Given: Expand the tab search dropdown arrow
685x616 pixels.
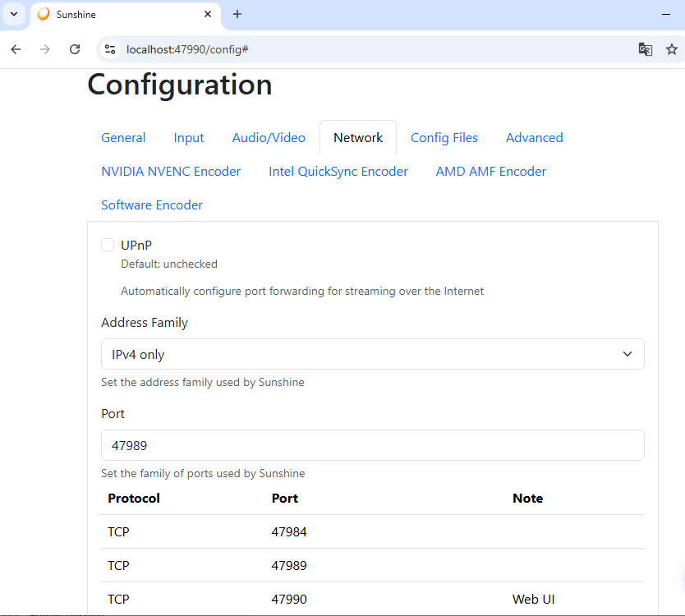Looking at the screenshot, I should pyautogui.click(x=14, y=14).
